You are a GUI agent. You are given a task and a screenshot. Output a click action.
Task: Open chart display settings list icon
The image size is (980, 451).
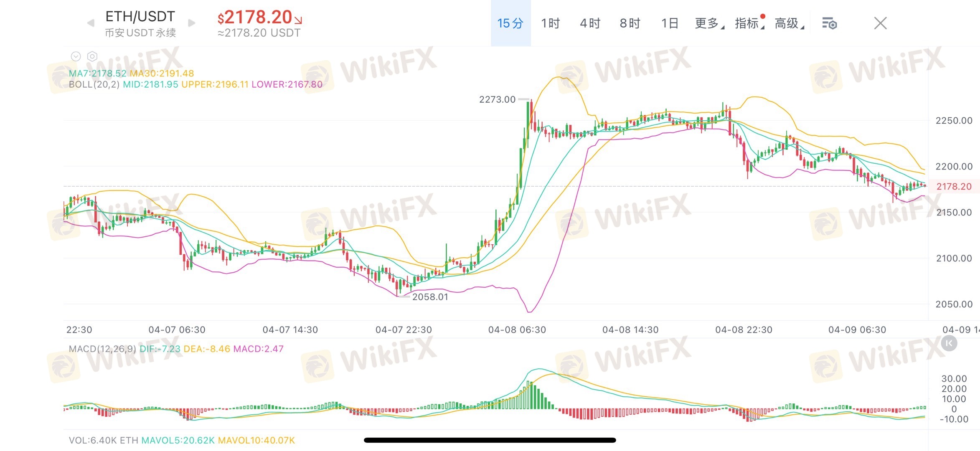pos(829,23)
